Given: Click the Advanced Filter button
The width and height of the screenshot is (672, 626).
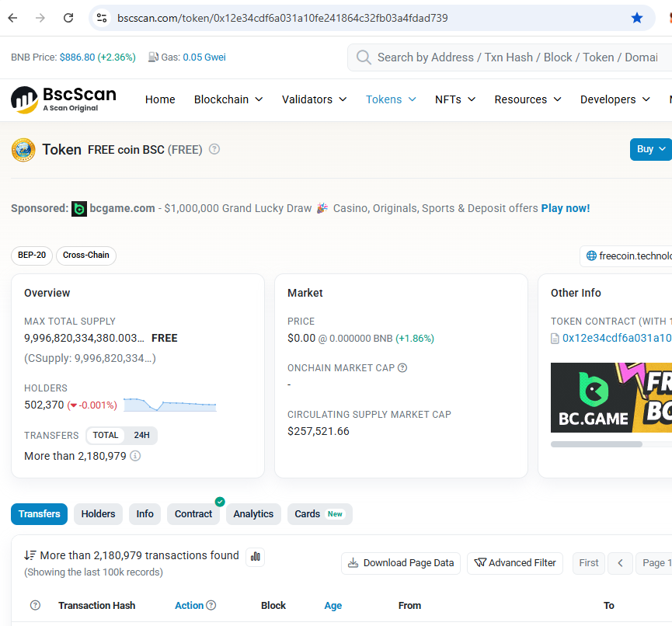Looking at the screenshot, I should tap(514, 562).
